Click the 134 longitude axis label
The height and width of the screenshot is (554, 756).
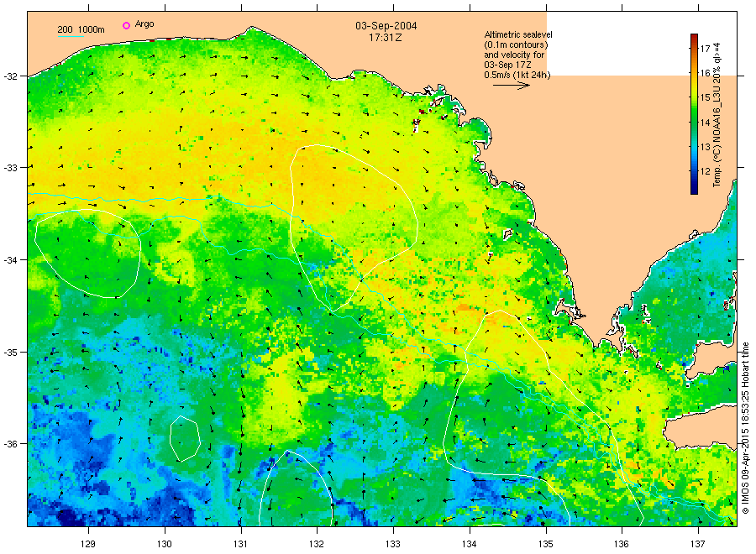pos(469,545)
